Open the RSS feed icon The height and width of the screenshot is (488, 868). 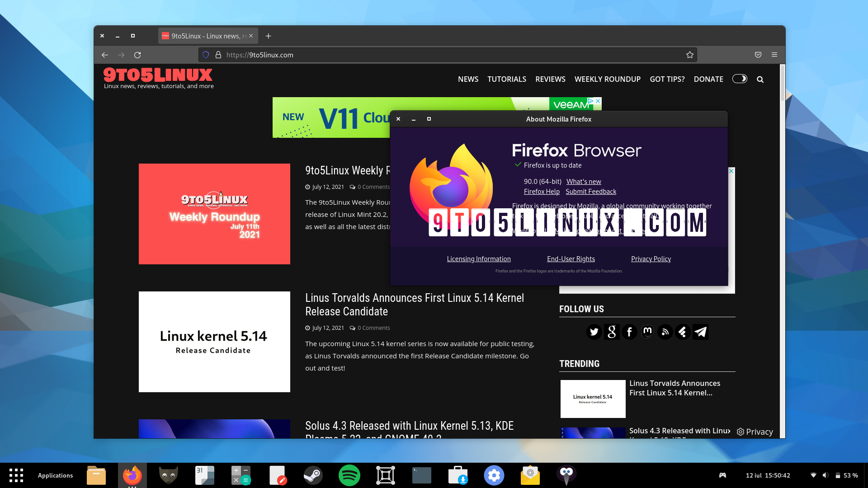665,332
